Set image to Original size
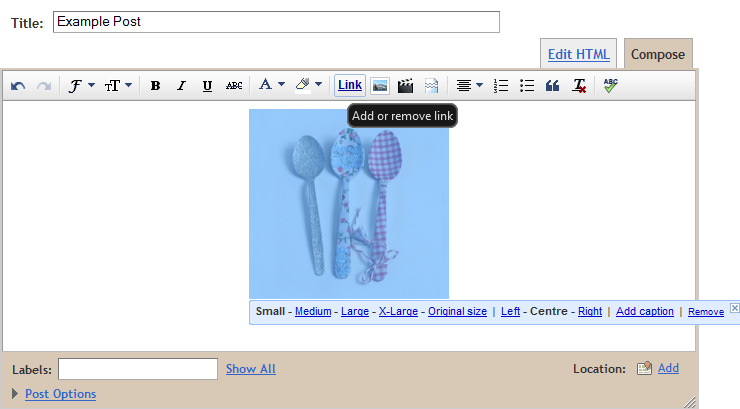The width and height of the screenshot is (740, 409). [x=457, y=311]
